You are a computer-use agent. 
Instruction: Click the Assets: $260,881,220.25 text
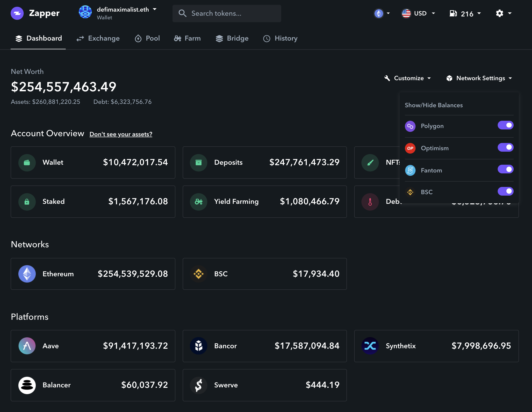[x=45, y=102]
